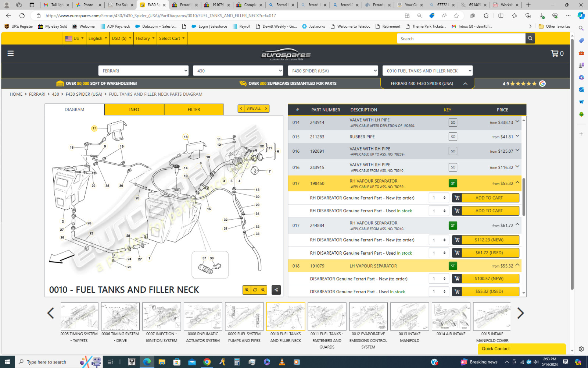588x368 pixels.
Task: Switch to the Ferrari F430 Spider browser tab
Action: coord(153,5)
